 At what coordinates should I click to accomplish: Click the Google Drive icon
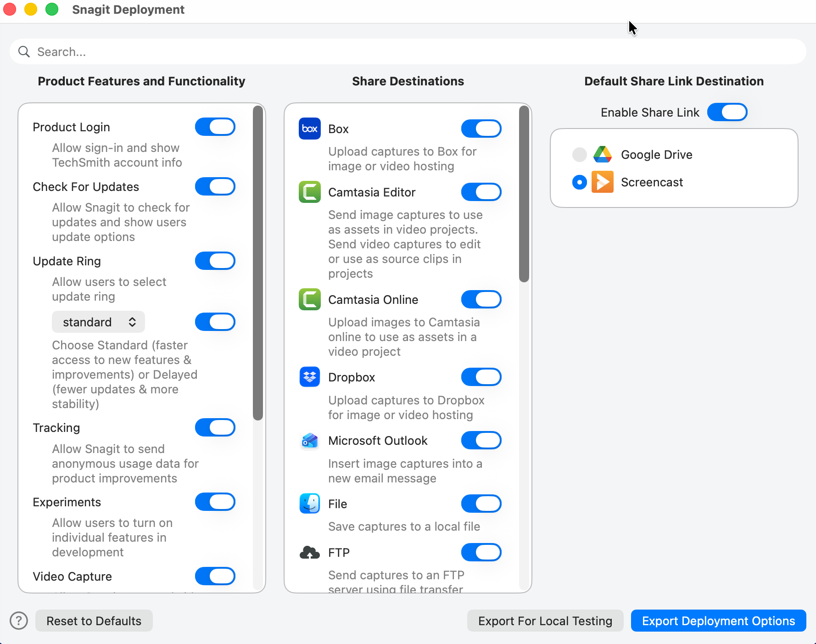coord(603,155)
